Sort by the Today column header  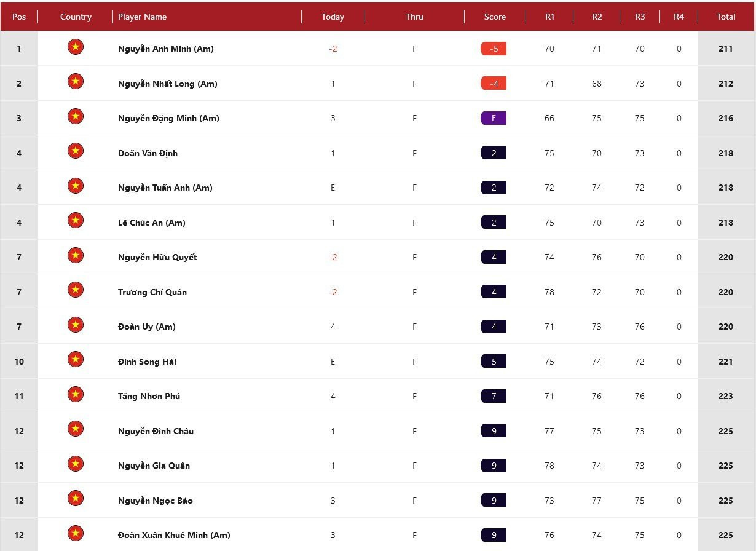click(x=333, y=17)
